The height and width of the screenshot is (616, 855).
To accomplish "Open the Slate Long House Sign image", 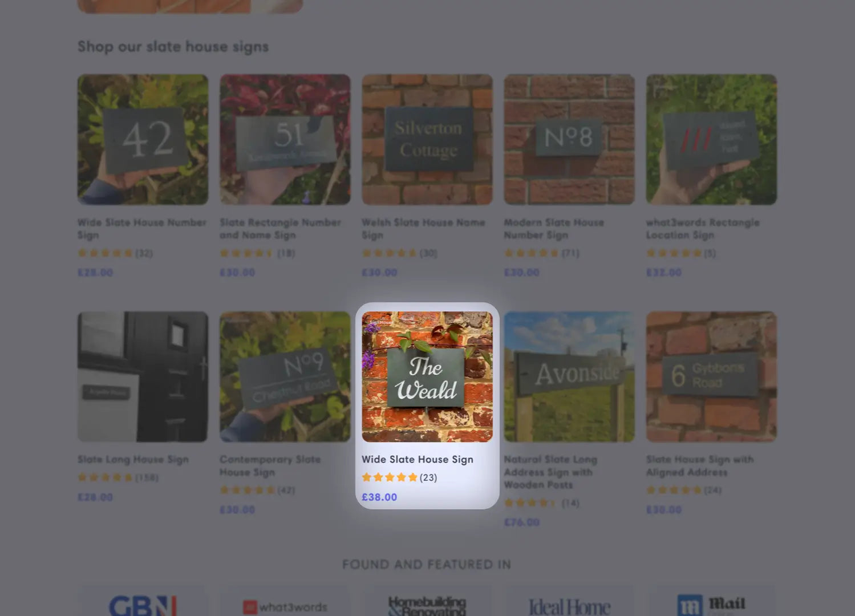I will (x=143, y=376).
